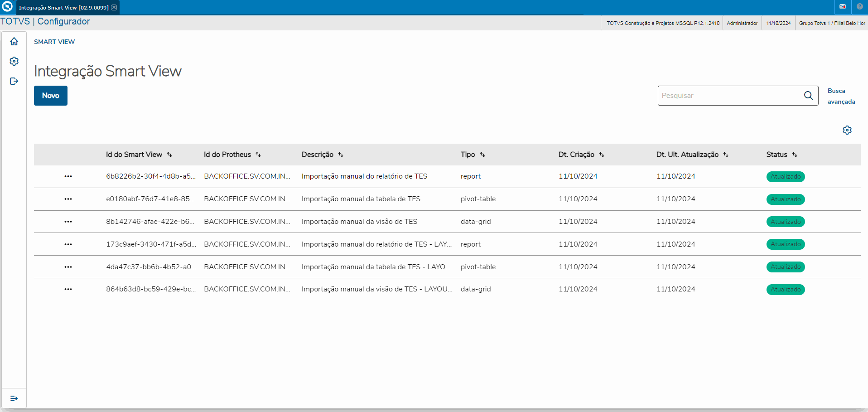Click the TOTVS logo icon

coord(7,6)
